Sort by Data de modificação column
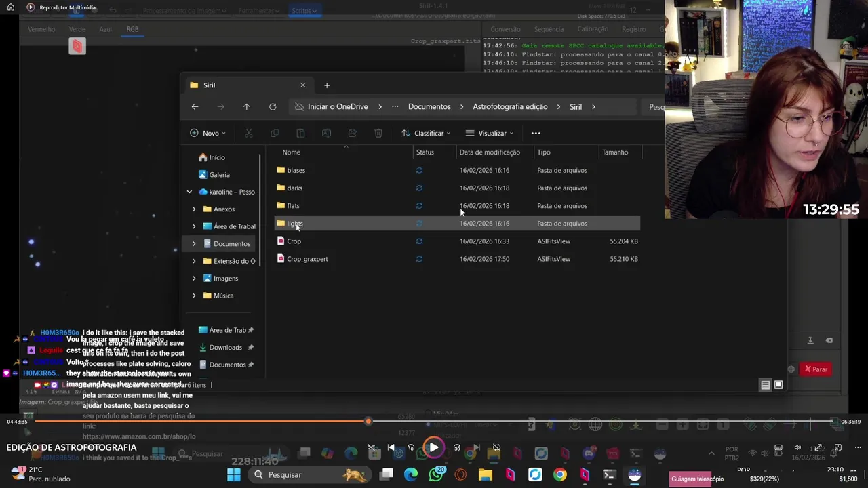Viewport: 868px width, 488px height. click(x=490, y=152)
